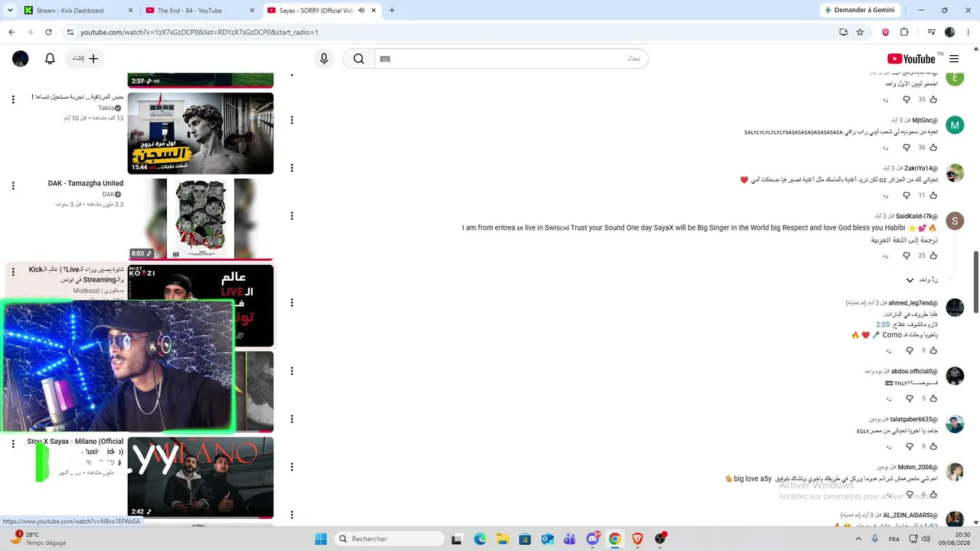Open the YouTube account avatar menu
980x551 pixels.
[21, 59]
